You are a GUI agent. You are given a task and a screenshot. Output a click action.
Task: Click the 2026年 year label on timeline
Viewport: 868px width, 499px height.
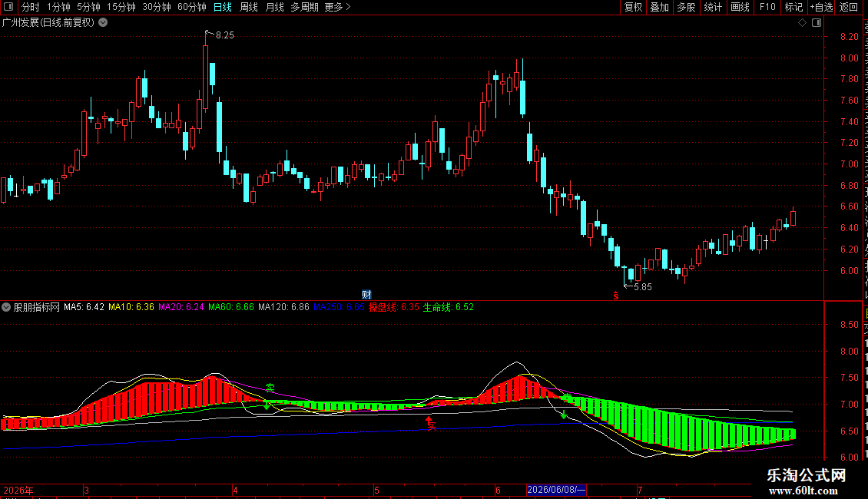(18, 491)
